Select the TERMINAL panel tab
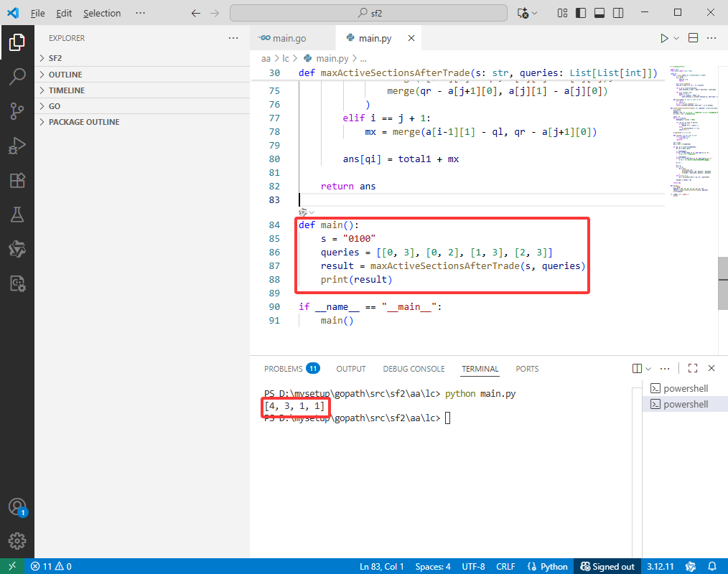Screen dimensions: 728x574 tap(480, 369)
